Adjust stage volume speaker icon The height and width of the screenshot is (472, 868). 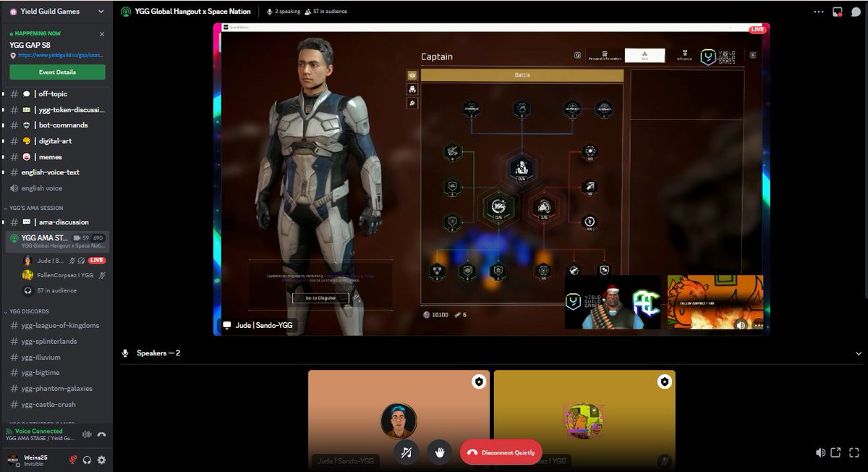[x=820, y=452]
